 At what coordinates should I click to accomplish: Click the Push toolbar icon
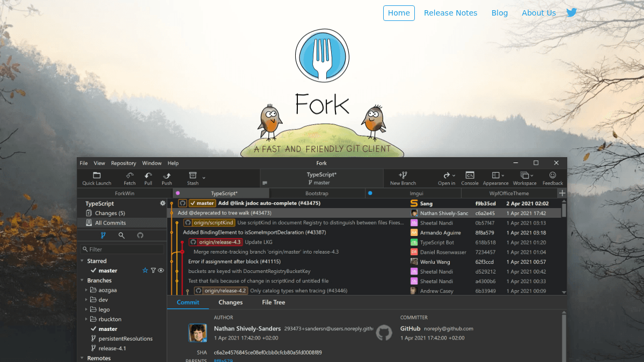[167, 175]
